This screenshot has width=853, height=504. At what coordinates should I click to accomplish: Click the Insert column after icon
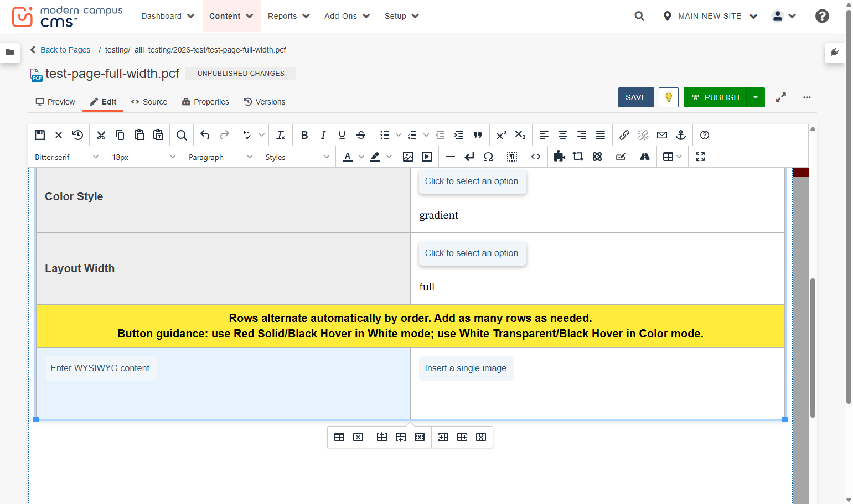[462, 437]
